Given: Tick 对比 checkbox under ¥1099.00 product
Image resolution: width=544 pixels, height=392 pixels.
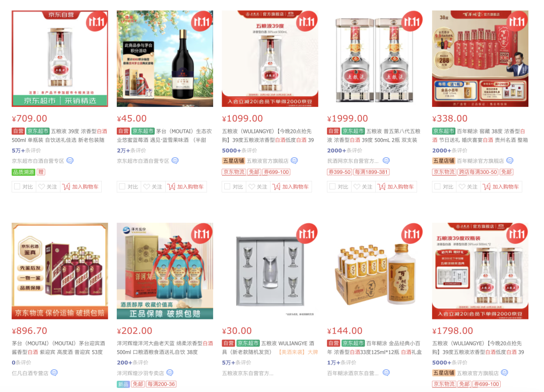Looking at the screenshot, I should [227, 186].
